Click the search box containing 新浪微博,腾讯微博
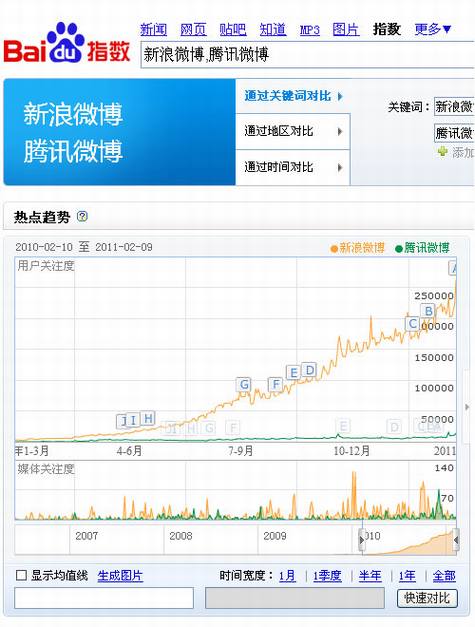Screen dimensions: 475x627 (x=307, y=55)
